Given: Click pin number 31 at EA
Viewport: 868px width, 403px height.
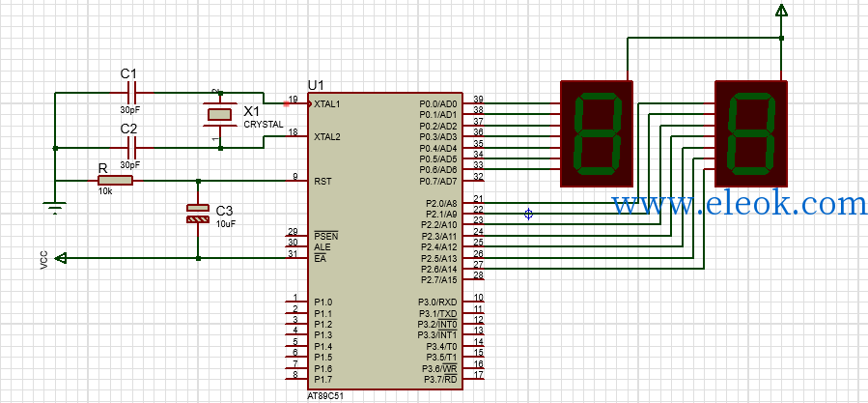Looking at the screenshot, I should pos(294,253).
